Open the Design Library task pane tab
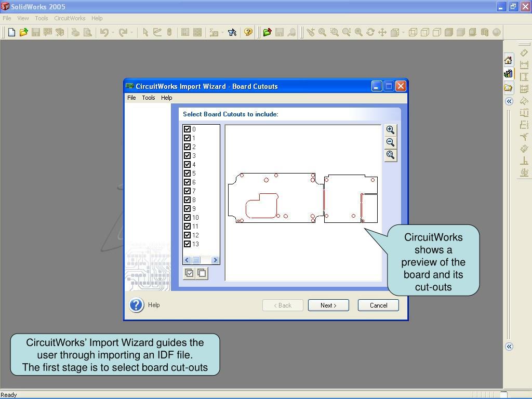The image size is (532, 399). pos(508,74)
